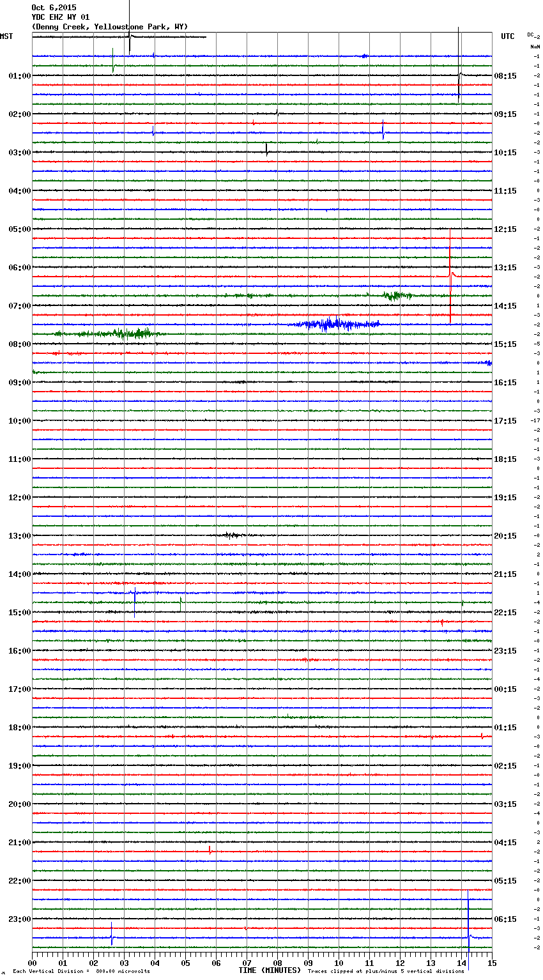Click the 14:00 MST time label
This screenshot has height=980, width=543.
tap(19, 574)
